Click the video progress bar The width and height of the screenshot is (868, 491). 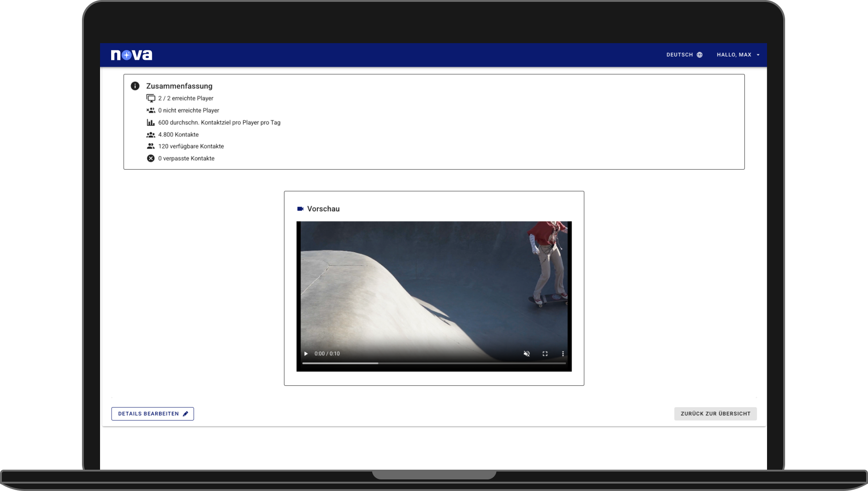point(434,363)
